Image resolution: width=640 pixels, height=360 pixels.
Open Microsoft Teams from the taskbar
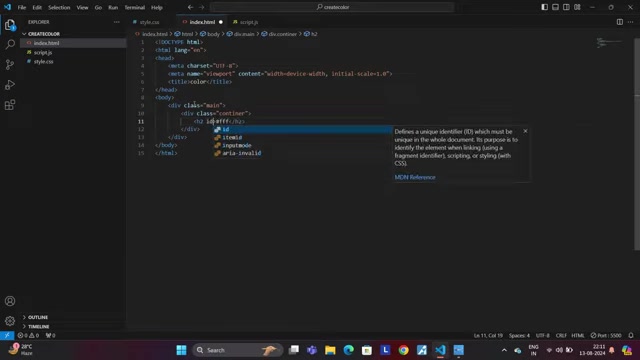312,350
